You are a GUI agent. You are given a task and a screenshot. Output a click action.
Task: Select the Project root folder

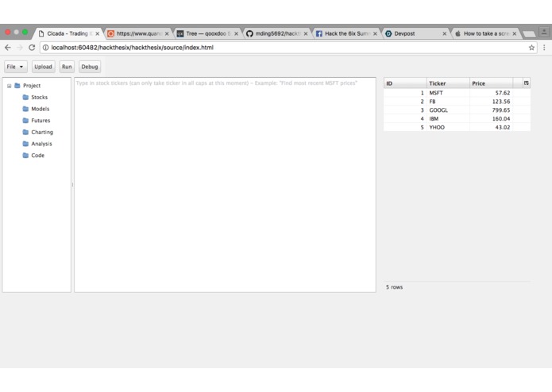[x=32, y=86]
